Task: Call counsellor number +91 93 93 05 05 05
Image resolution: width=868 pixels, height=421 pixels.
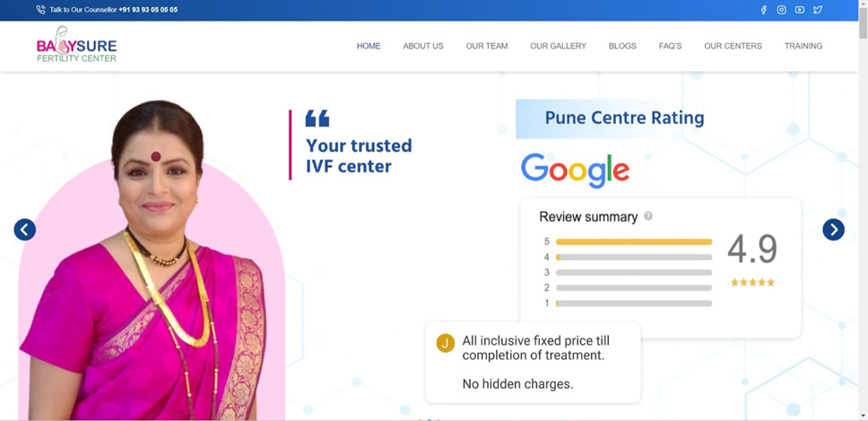Action: click(x=148, y=9)
